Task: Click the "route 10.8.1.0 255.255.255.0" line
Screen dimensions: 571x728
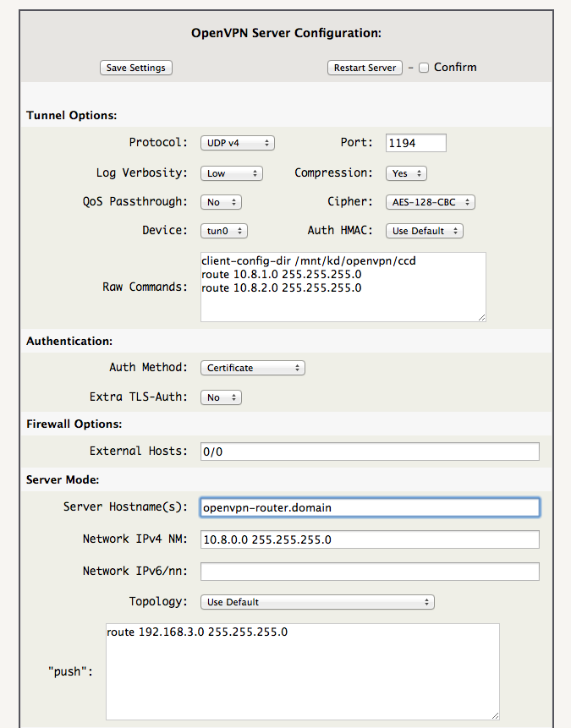Action: click(x=282, y=275)
